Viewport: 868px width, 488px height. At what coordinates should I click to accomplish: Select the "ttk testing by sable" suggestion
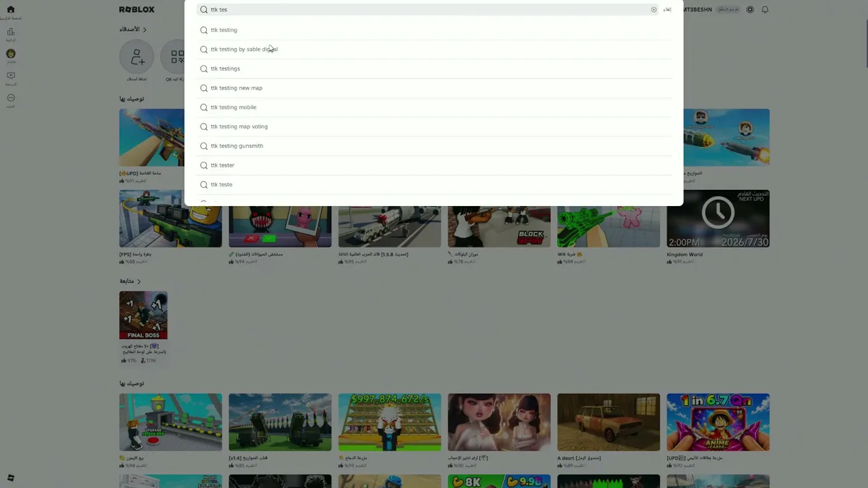(434, 49)
